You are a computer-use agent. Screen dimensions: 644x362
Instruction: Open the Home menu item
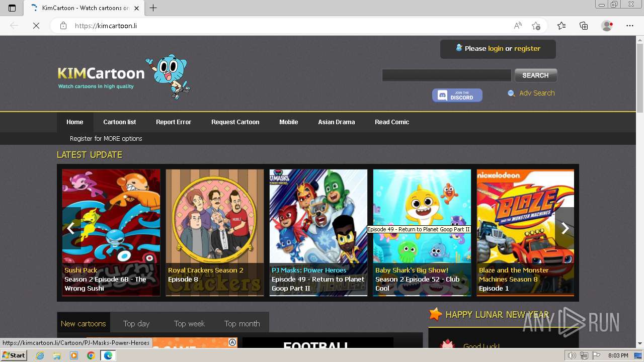coord(75,122)
